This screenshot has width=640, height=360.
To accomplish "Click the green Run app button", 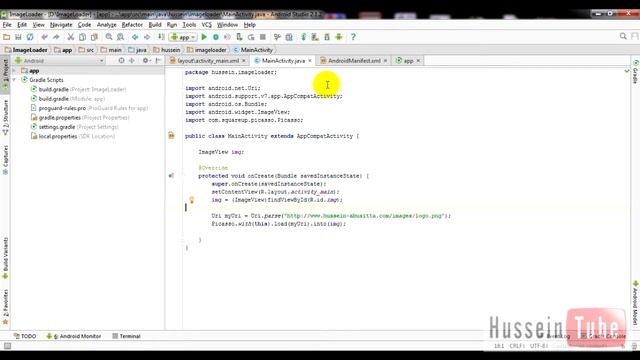I will pos(204,37).
